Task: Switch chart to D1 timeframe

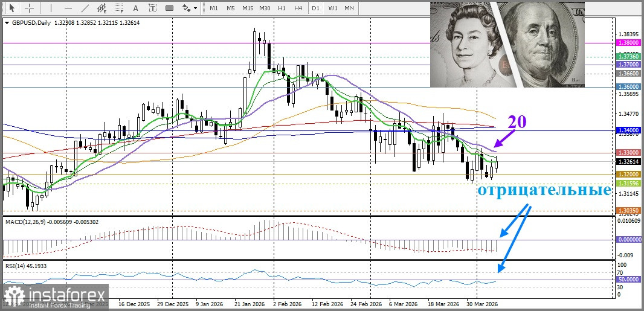Action: [315, 8]
